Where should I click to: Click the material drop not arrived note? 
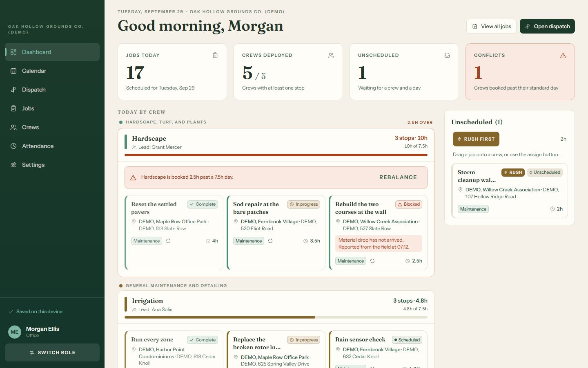coord(379,243)
